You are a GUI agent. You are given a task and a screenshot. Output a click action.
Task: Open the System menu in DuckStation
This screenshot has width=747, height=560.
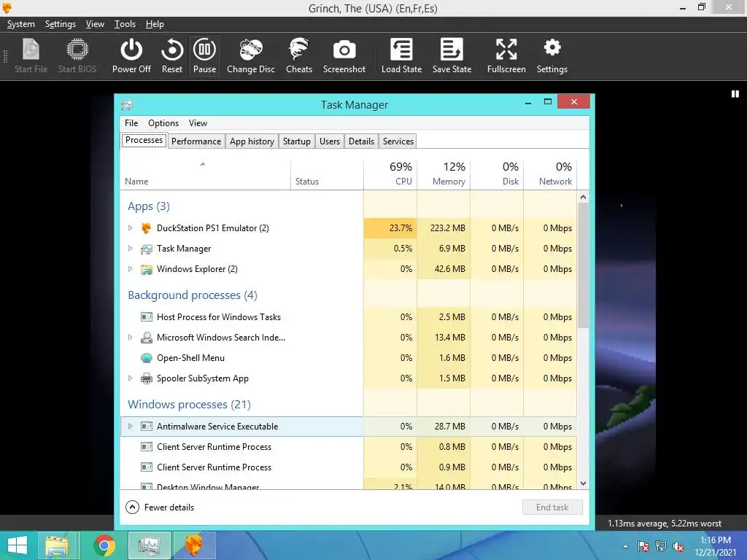click(x=21, y=24)
